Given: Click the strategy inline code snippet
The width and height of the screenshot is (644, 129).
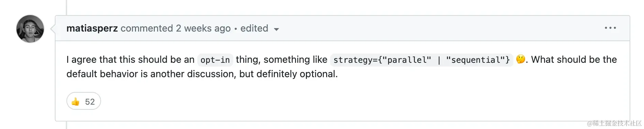Looking at the screenshot, I should (421, 60).
